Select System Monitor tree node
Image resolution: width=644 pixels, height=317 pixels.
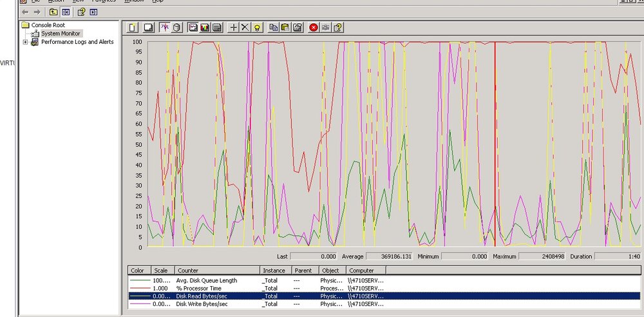coord(61,34)
